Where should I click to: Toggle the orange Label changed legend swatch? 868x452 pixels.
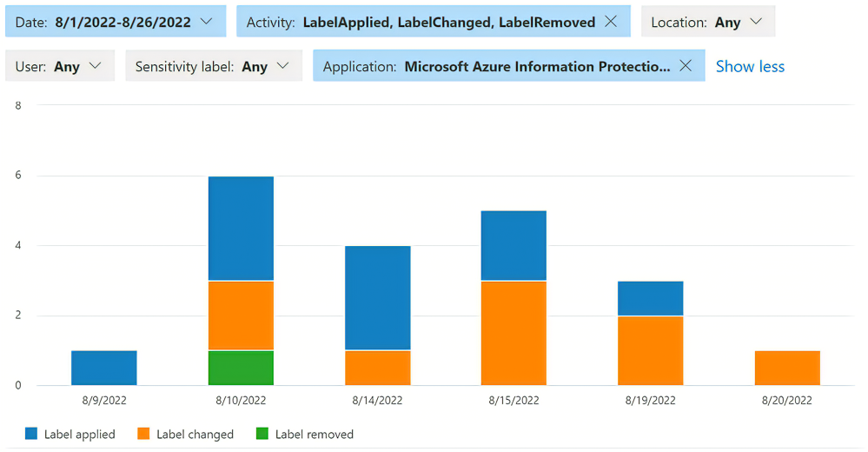[x=143, y=434]
